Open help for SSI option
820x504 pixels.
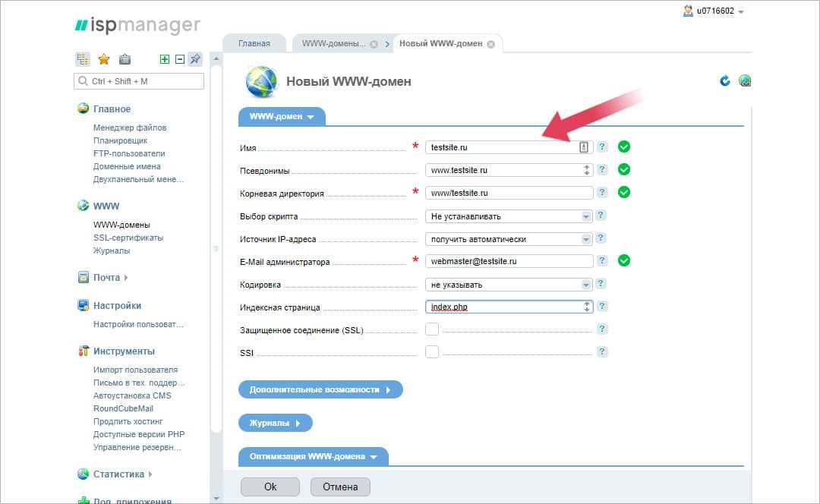click(602, 352)
